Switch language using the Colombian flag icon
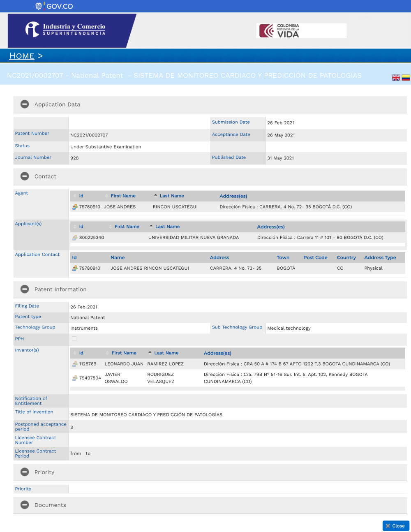This screenshot has height=532, width=411. [x=406, y=78]
